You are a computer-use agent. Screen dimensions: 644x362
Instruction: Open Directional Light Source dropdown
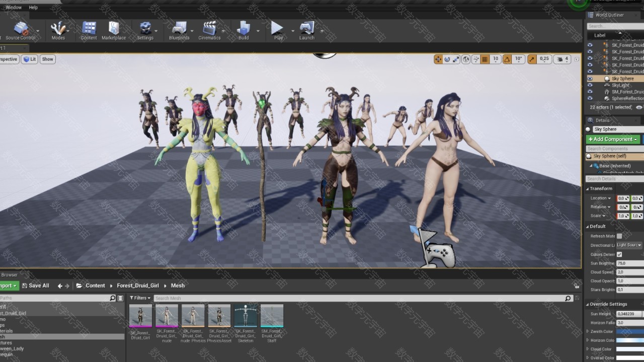[630, 245]
